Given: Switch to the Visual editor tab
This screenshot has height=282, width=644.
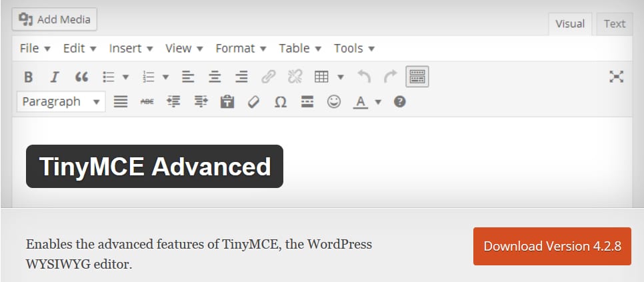Looking at the screenshot, I should 570,24.
